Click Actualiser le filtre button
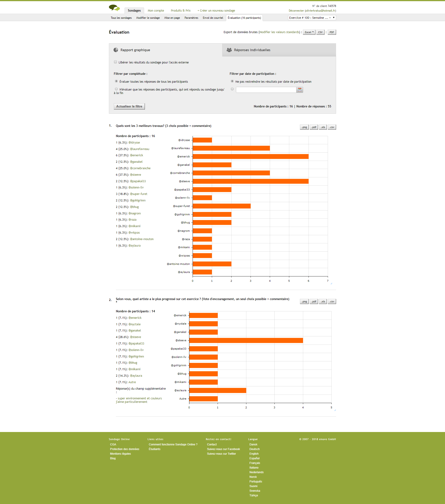445x504 pixels. pyautogui.click(x=129, y=106)
